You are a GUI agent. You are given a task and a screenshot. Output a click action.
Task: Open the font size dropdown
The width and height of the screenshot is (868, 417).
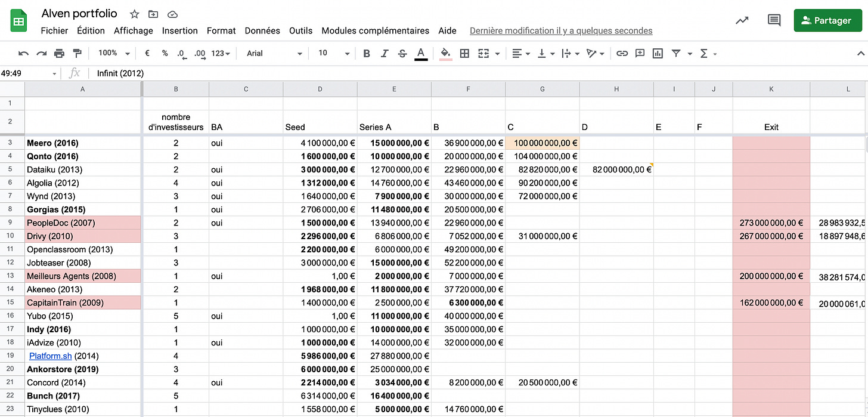(334, 53)
